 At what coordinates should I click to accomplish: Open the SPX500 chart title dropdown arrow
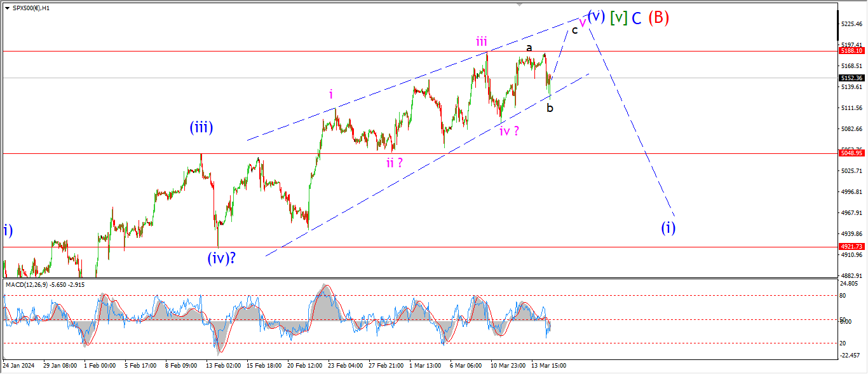(x=7, y=7)
